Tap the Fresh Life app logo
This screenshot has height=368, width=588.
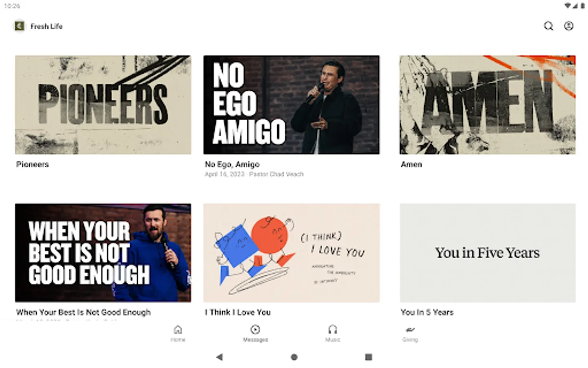[19, 26]
